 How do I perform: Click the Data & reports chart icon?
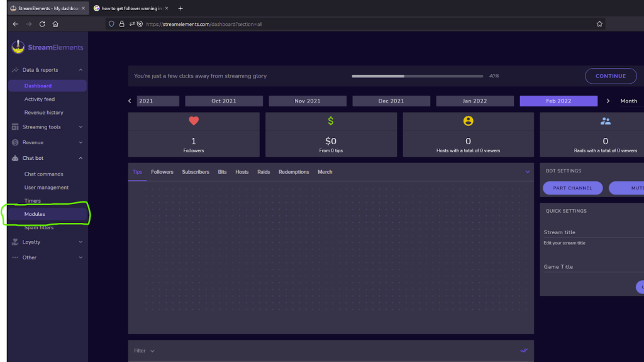point(15,70)
